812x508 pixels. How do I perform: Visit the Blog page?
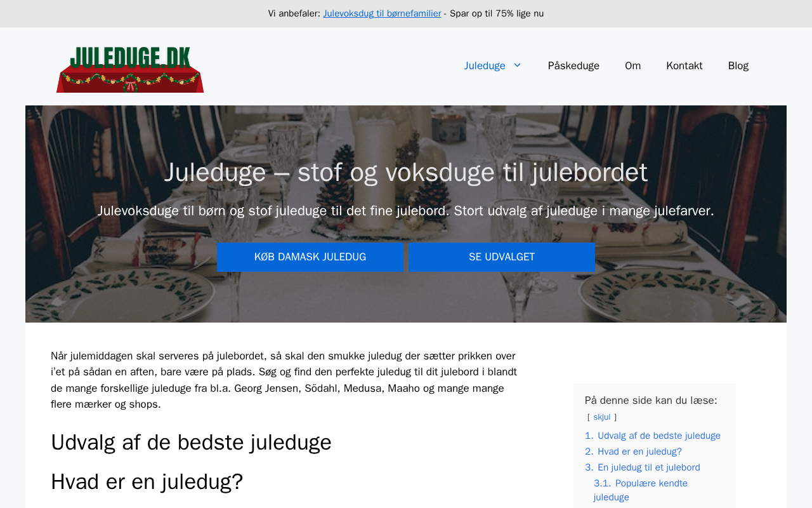point(738,65)
